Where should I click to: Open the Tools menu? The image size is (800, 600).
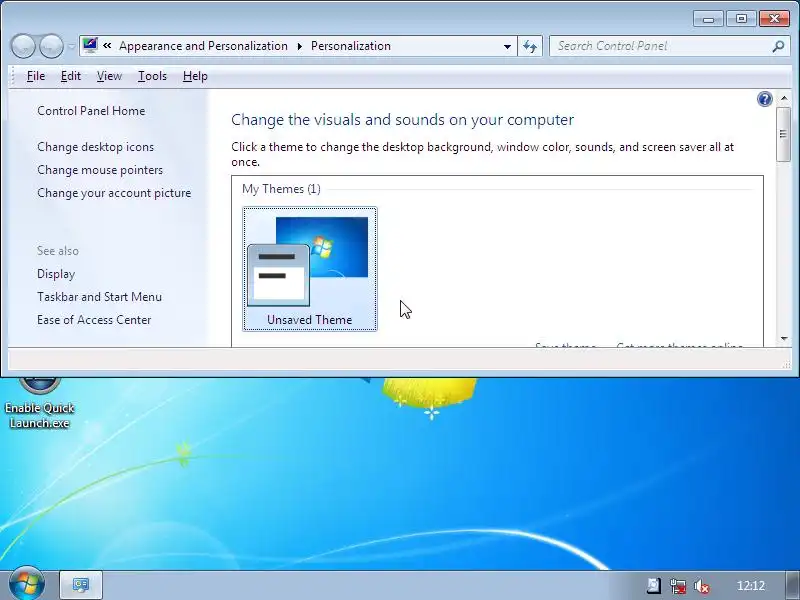[152, 76]
